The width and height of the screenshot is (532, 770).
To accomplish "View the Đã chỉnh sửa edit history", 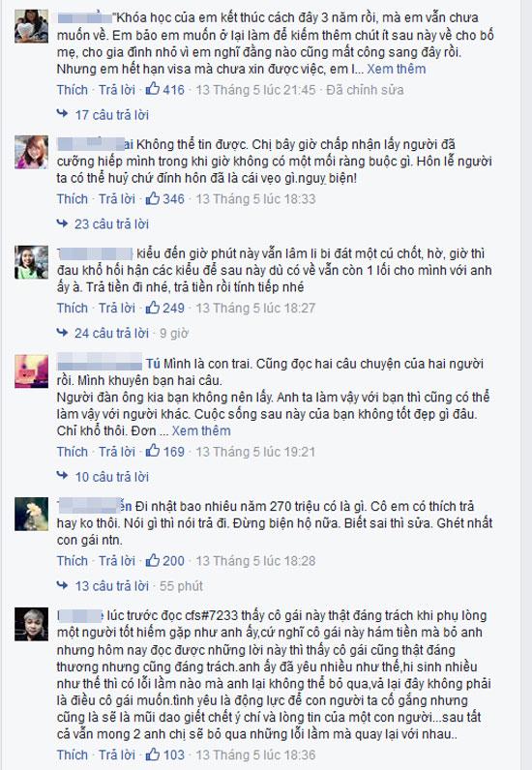I will click(x=365, y=90).
